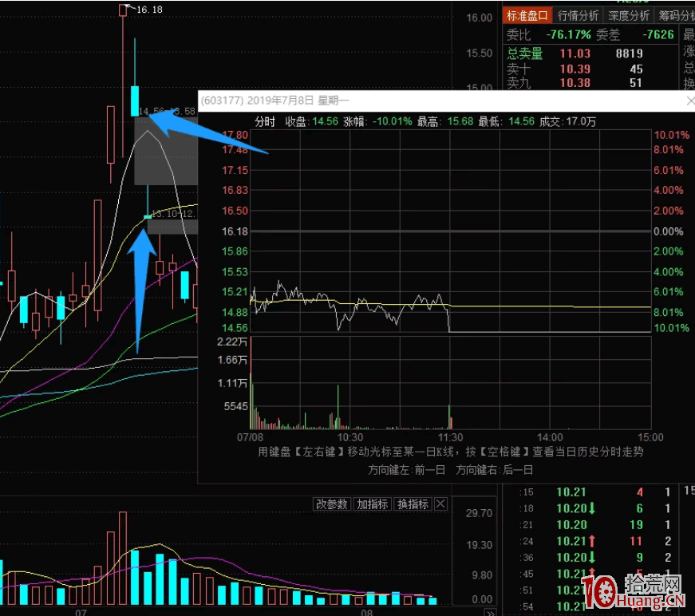Click the 最高 value 15.68
The image size is (695, 616).
(460, 121)
